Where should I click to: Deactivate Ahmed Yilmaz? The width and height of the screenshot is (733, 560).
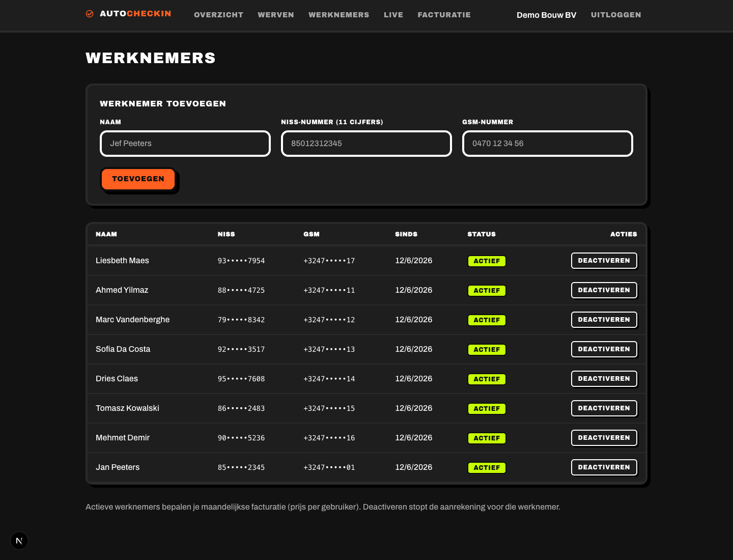[x=604, y=290]
